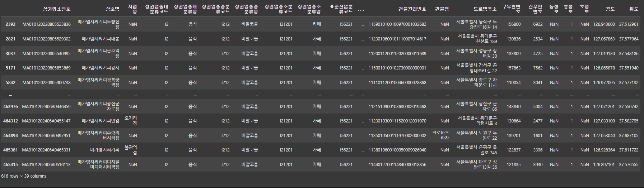Click the 616 rows × 39 columns summary

click(x=24, y=176)
